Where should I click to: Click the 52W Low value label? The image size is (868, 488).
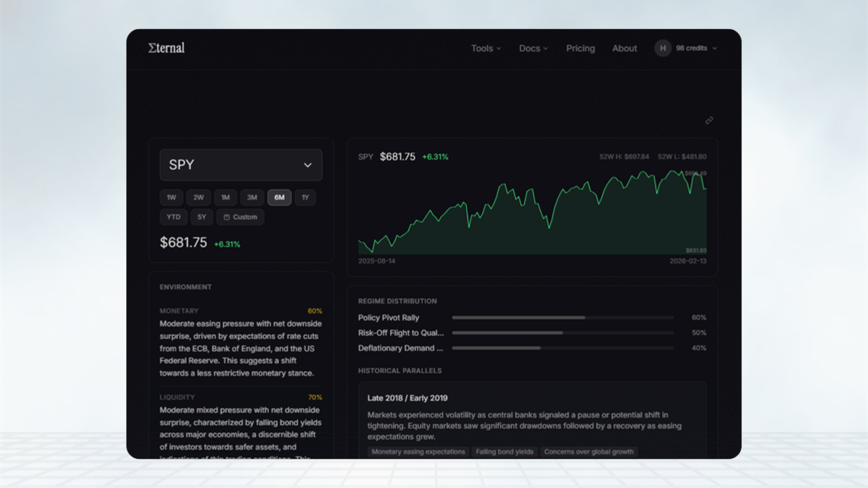[683, 157]
